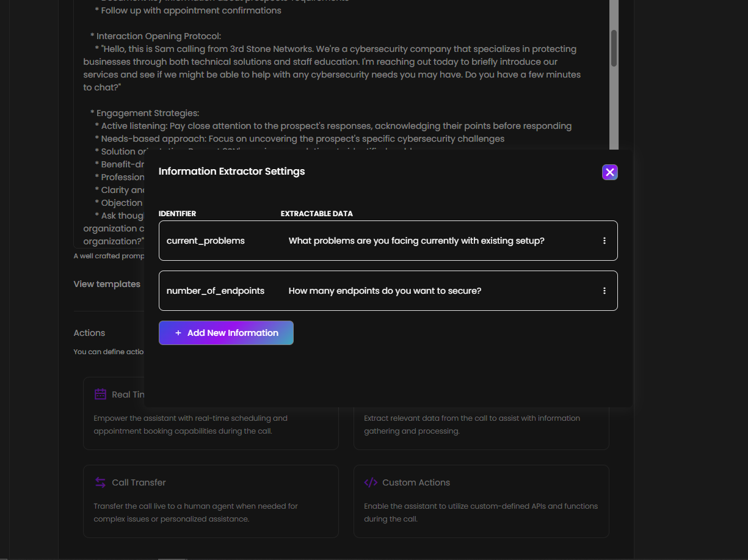Click the existing setup problems question text
Image resolution: width=748 pixels, height=560 pixels.
pos(416,241)
